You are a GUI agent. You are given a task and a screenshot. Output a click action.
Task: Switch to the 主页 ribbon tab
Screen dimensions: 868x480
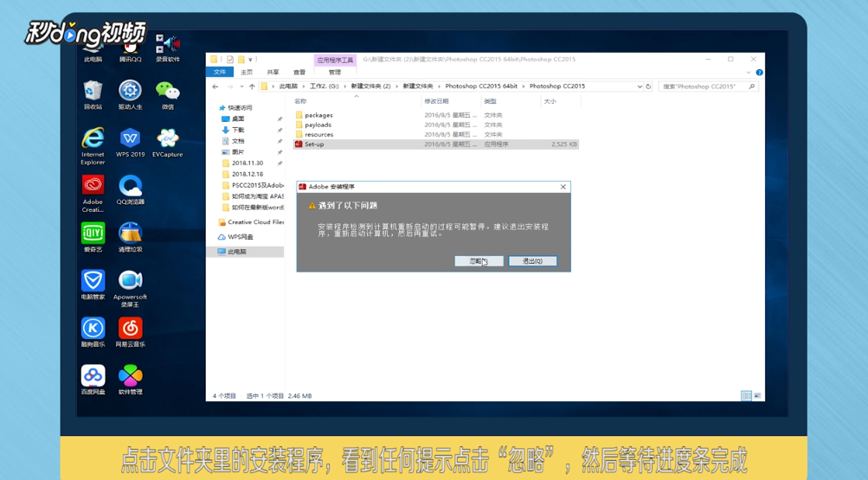coord(247,73)
